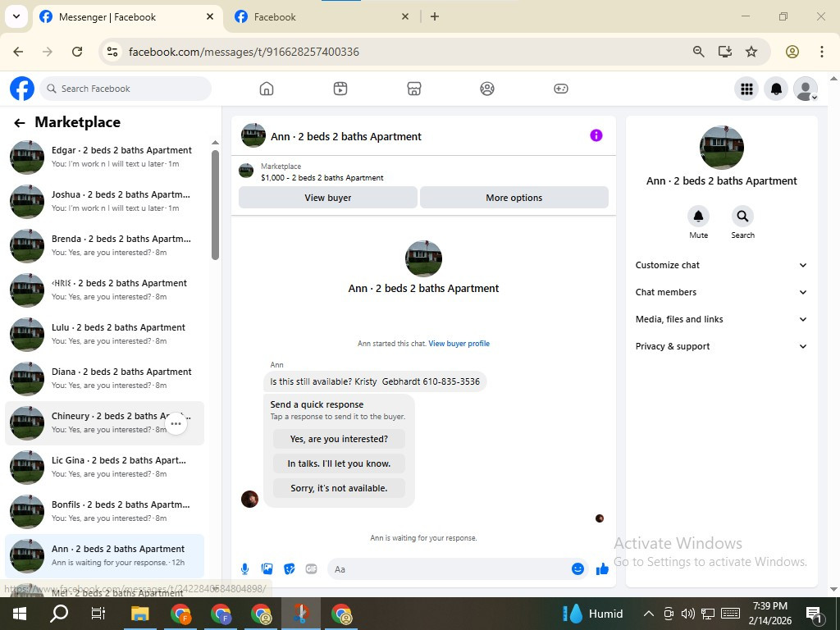Close the Facebook tab

[405, 16]
